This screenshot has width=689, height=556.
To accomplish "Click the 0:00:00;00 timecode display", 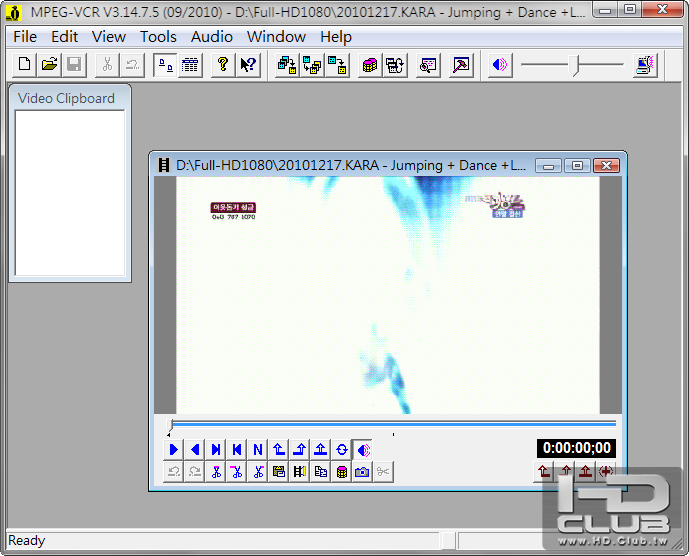I will [577, 448].
